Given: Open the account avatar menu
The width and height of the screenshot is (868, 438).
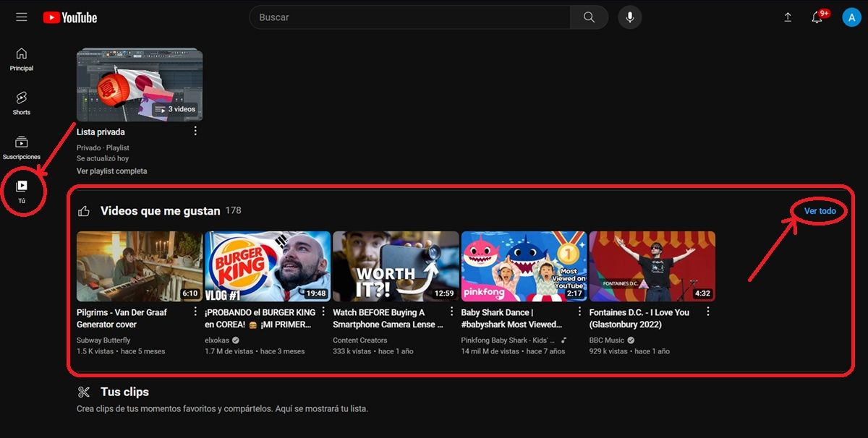Looking at the screenshot, I should point(851,17).
